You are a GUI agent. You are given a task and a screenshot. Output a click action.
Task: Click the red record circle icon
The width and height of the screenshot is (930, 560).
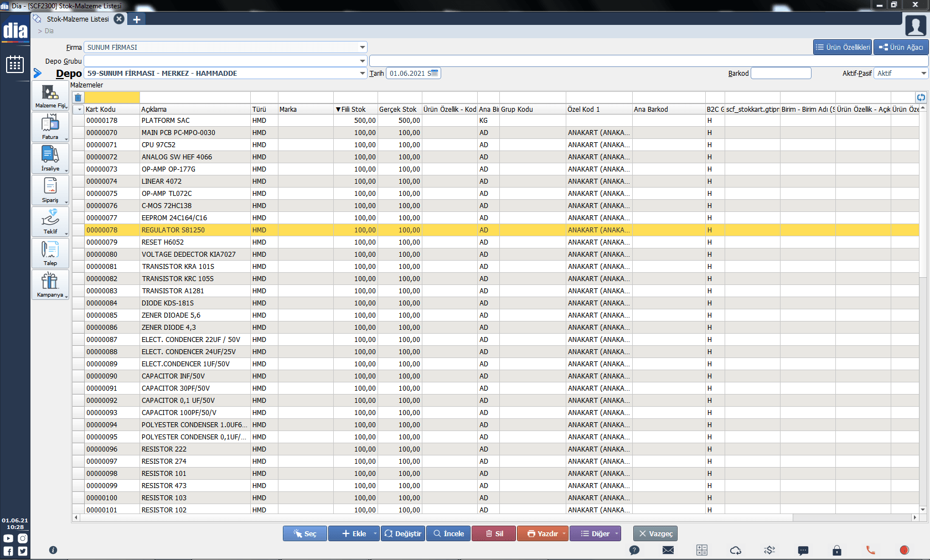[x=905, y=550]
